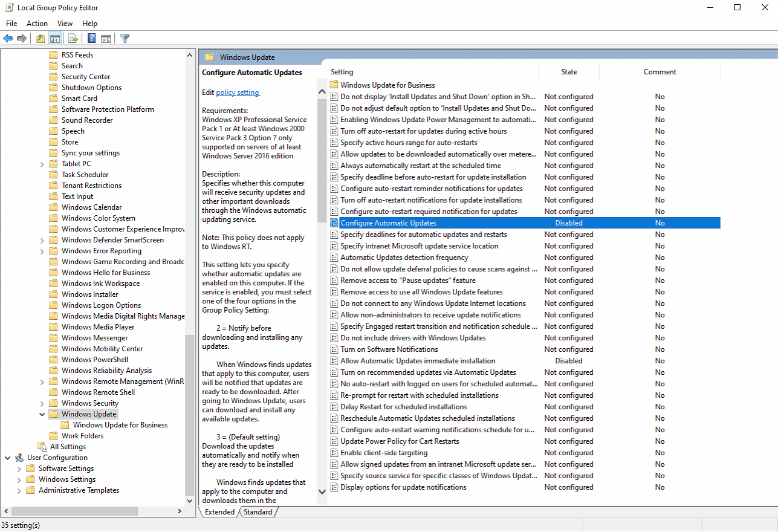The image size is (778, 532).
Task: Select 'Display options for update notifications' setting
Action: point(403,487)
